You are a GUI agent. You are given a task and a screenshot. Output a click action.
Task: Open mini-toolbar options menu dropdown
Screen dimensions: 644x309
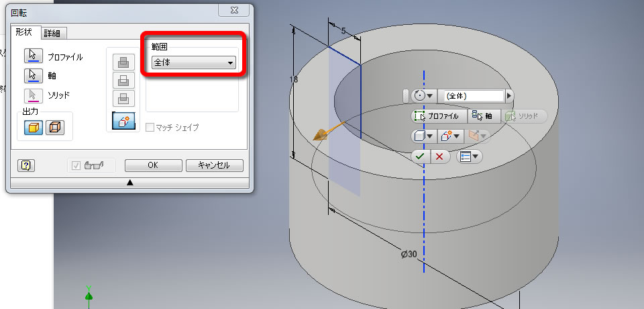[469, 157]
